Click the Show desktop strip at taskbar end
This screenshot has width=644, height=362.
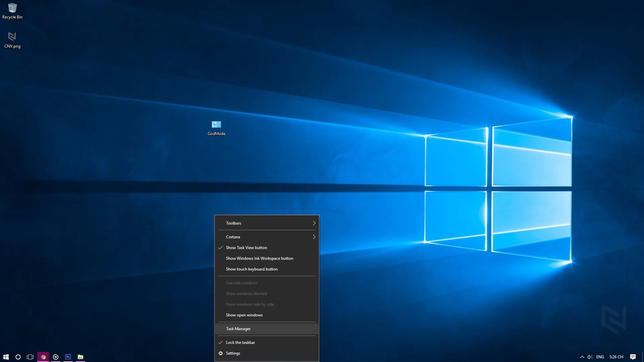pos(643,357)
